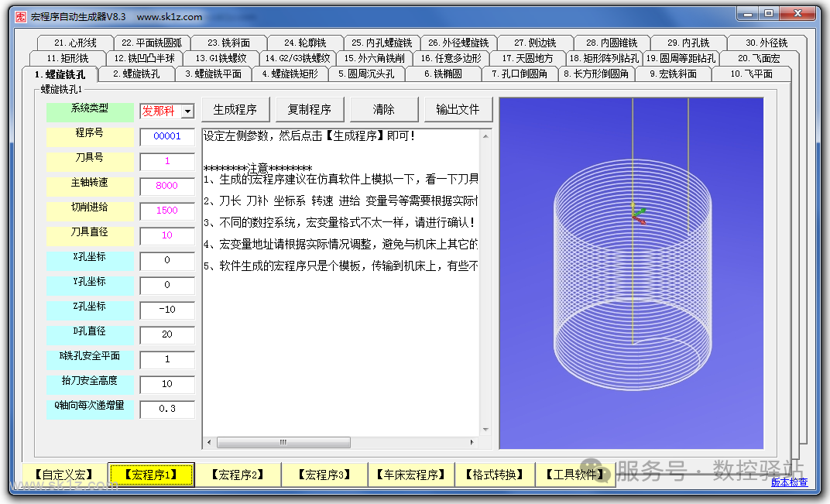Click the 生成程序 button
The height and width of the screenshot is (504, 830).
(x=235, y=110)
